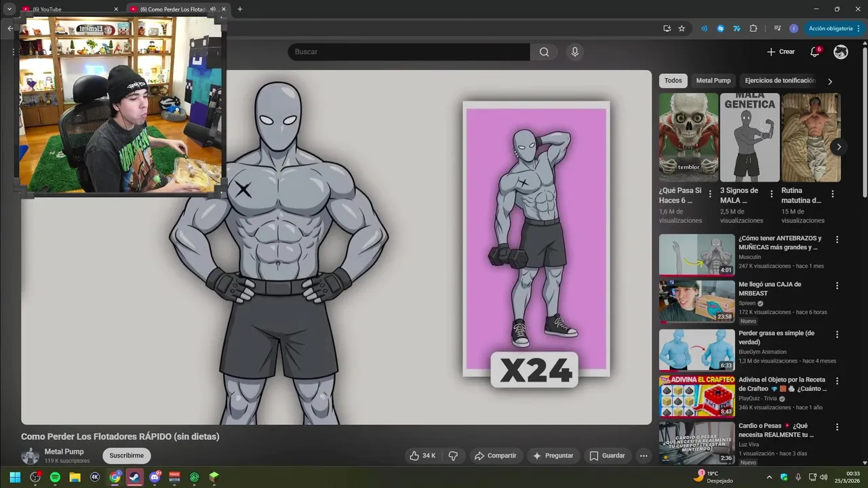The height and width of the screenshot is (488, 868).
Task: Click the Suscribirme button
Action: (127, 455)
